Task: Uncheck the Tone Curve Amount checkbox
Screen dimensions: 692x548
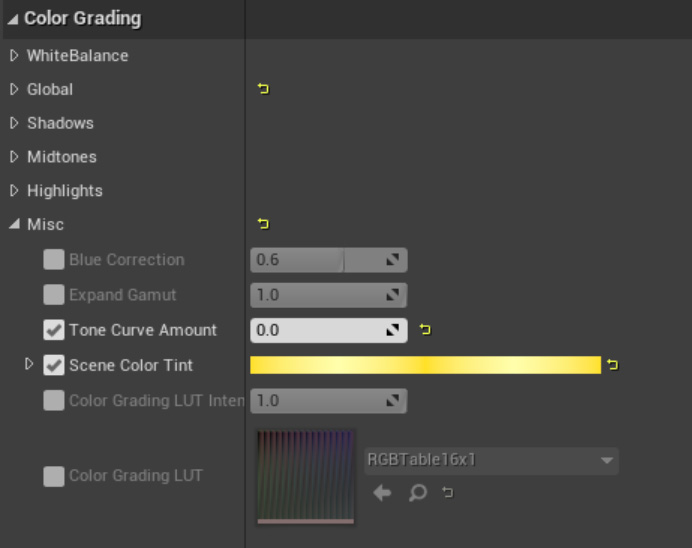Action: tap(54, 330)
